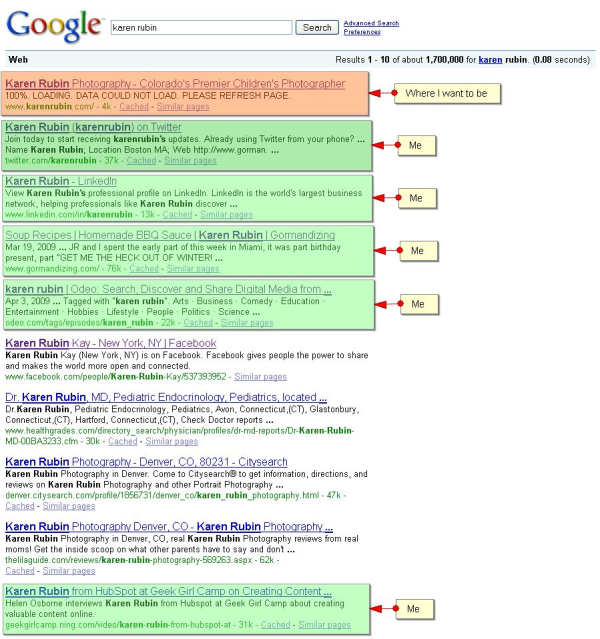This screenshot has width=600, height=639.
Task: Click the Search button
Action: coord(317,28)
